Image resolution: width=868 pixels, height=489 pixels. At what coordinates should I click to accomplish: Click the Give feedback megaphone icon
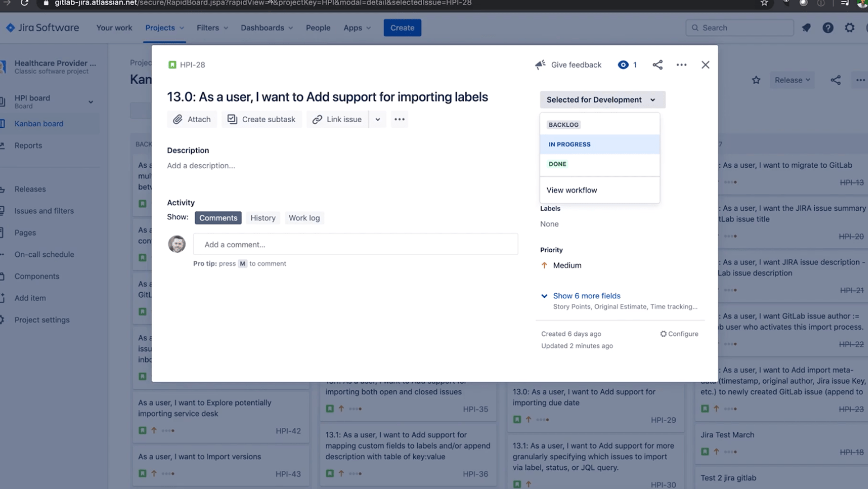(539, 64)
